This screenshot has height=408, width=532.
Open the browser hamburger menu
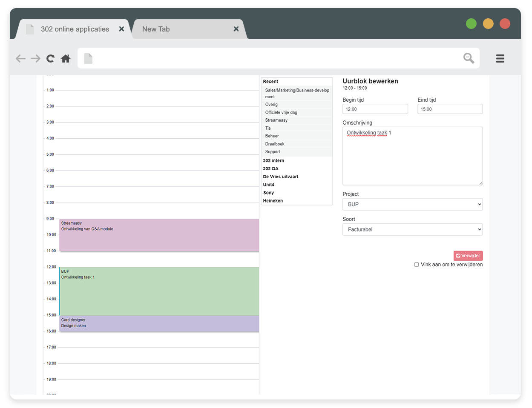500,59
